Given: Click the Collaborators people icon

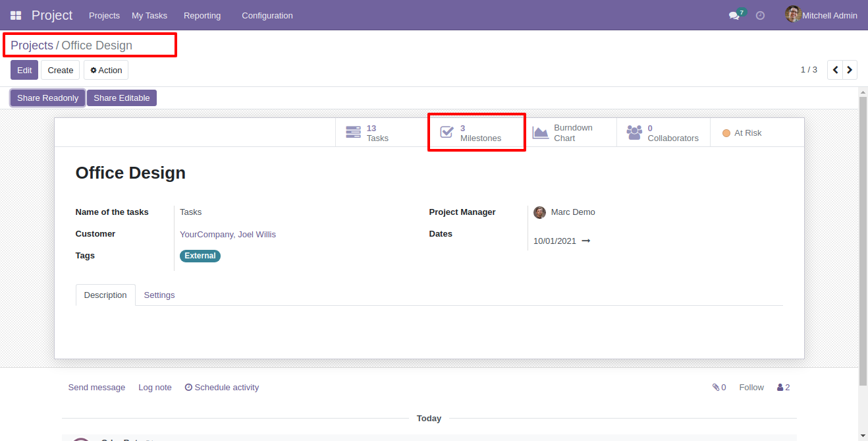Looking at the screenshot, I should (x=634, y=132).
